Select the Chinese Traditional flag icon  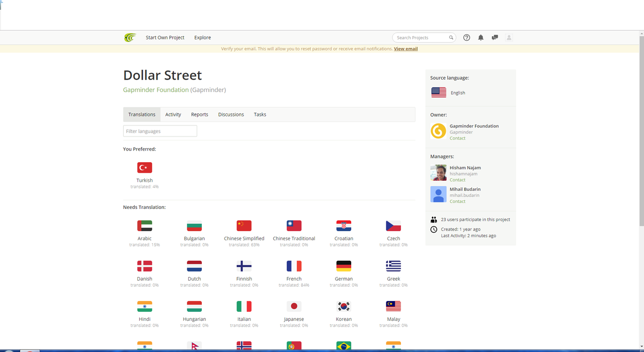[294, 226]
